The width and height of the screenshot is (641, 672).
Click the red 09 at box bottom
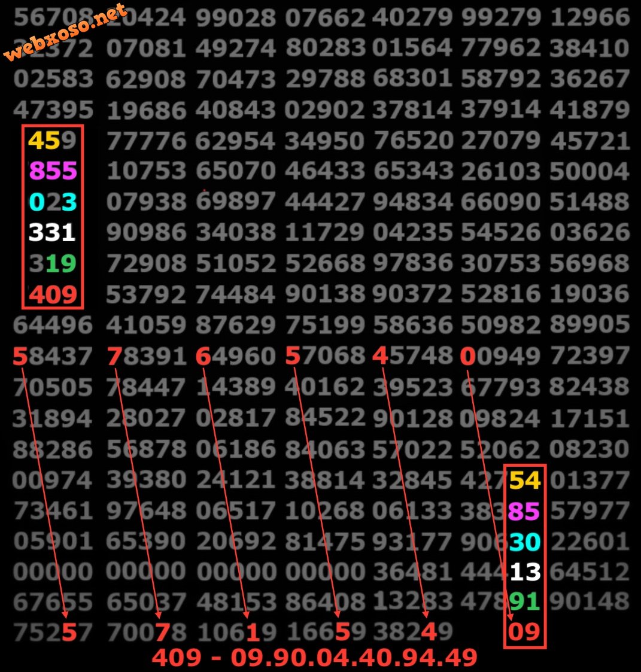pyautogui.click(x=524, y=632)
